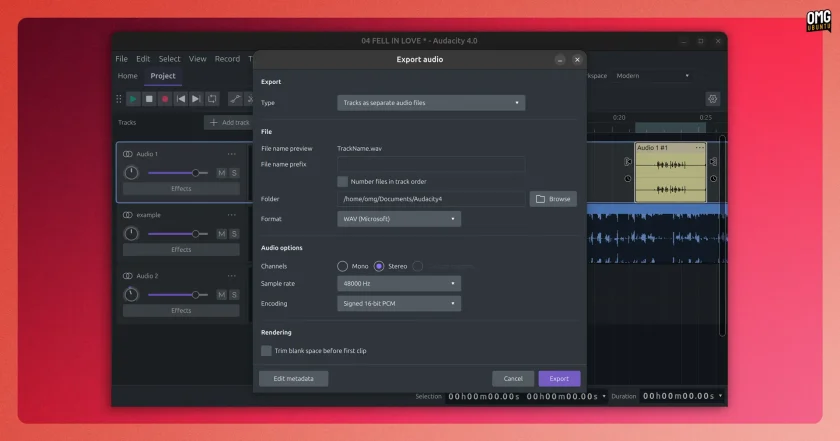Open the Record menu
The height and width of the screenshot is (441, 840).
coord(228,59)
